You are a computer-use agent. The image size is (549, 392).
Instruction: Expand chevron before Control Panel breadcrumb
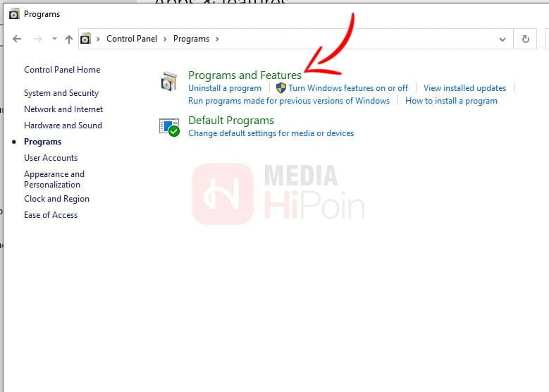(99, 39)
